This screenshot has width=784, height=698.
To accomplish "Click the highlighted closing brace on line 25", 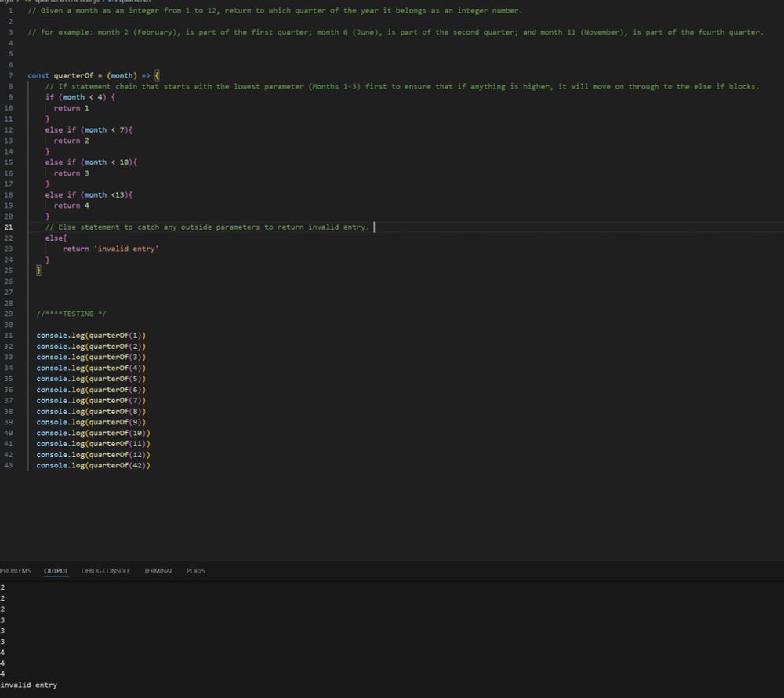I will coord(39,271).
